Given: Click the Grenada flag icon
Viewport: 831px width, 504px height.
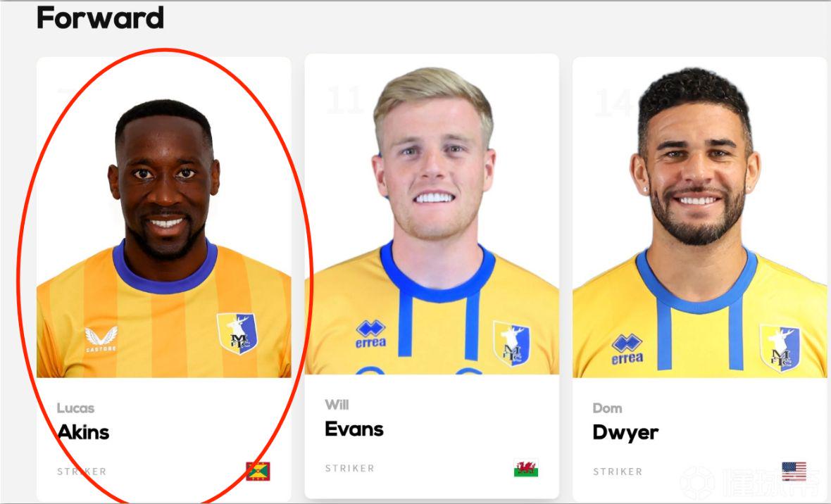Looking at the screenshot, I should tap(258, 471).
